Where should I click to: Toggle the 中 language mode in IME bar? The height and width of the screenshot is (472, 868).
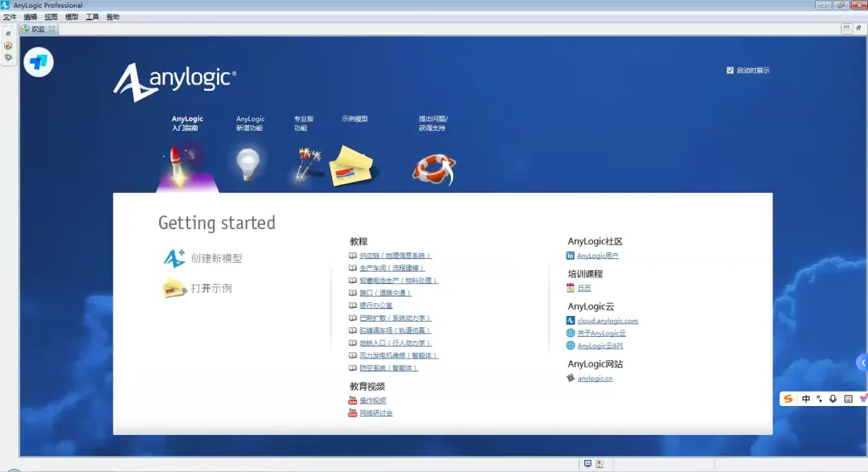coord(806,399)
